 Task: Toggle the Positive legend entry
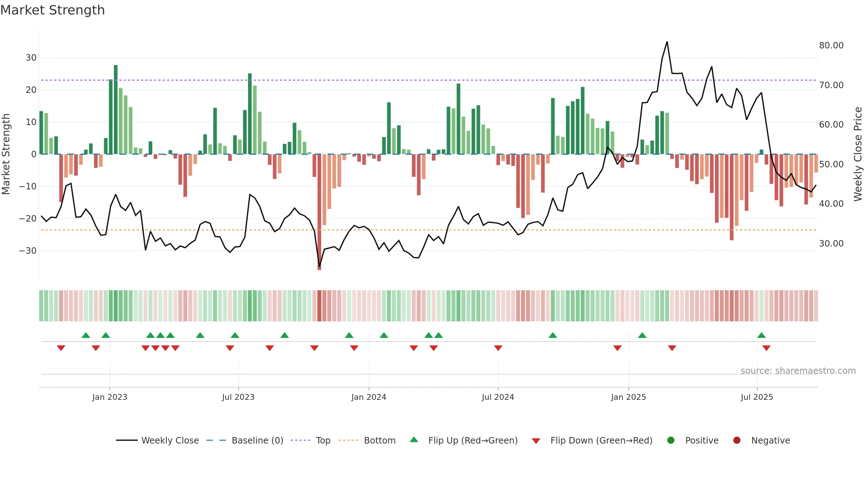point(693,440)
